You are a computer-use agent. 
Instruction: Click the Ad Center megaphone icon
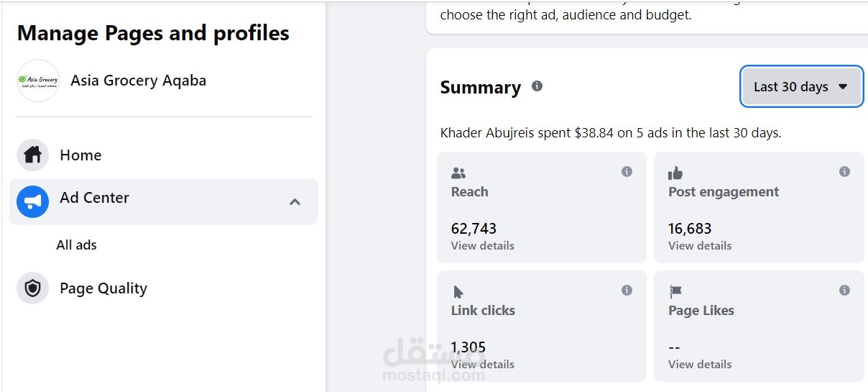pos(32,201)
